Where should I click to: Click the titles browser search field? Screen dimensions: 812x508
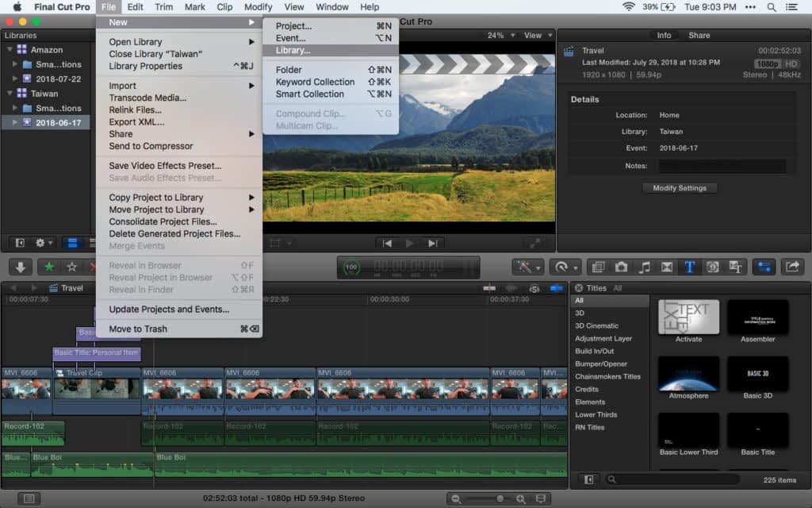point(673,480)
